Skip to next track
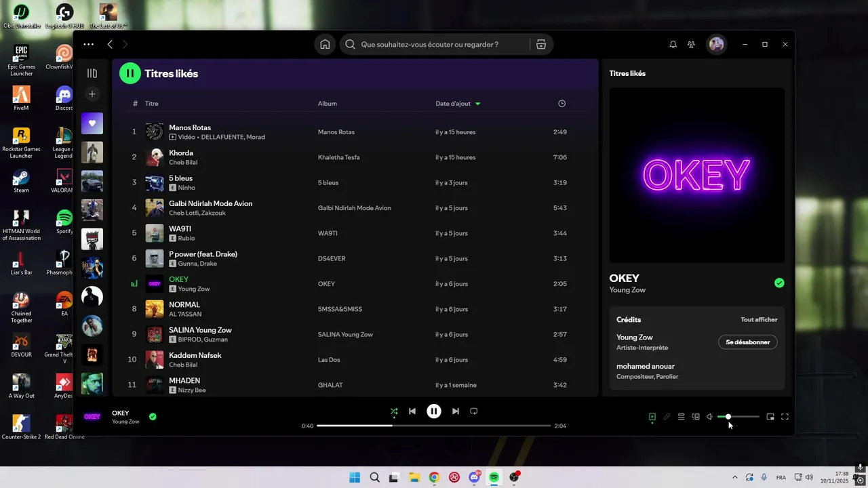This screenshot has width=868, height=488. pyautogui.click(x=456, y=411)
